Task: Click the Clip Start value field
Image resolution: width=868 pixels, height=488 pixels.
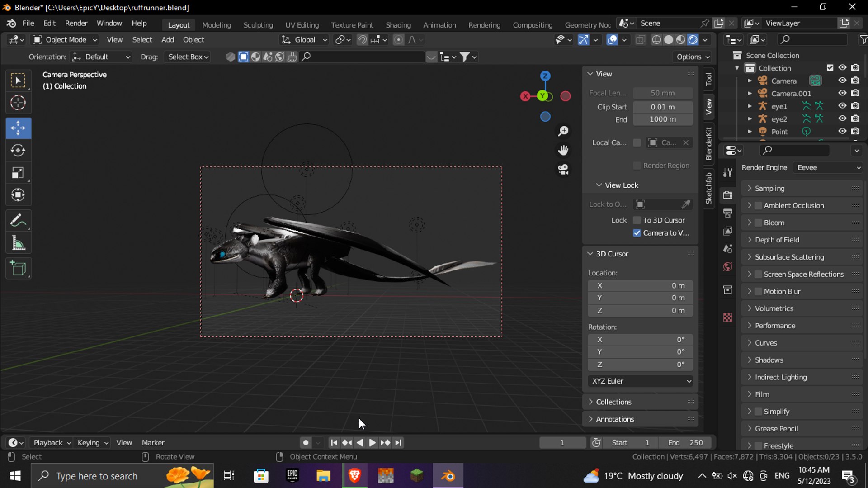Action: pos(663,107)
